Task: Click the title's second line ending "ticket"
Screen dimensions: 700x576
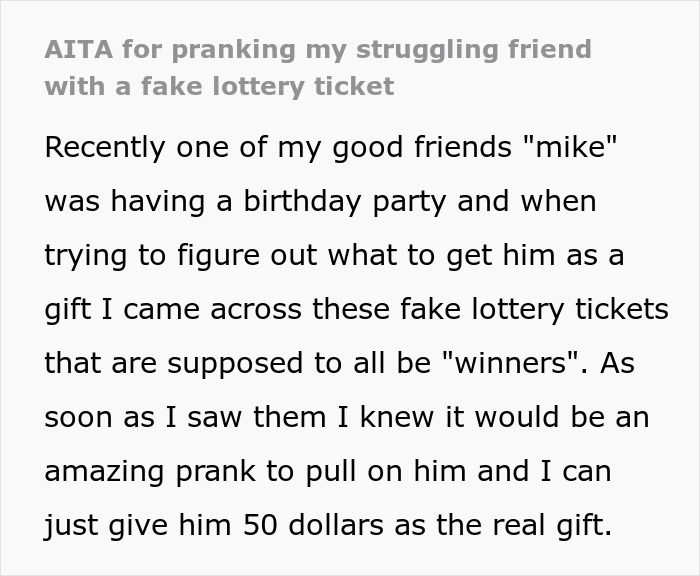Action: pyautogui.click(x=219, y=86)
